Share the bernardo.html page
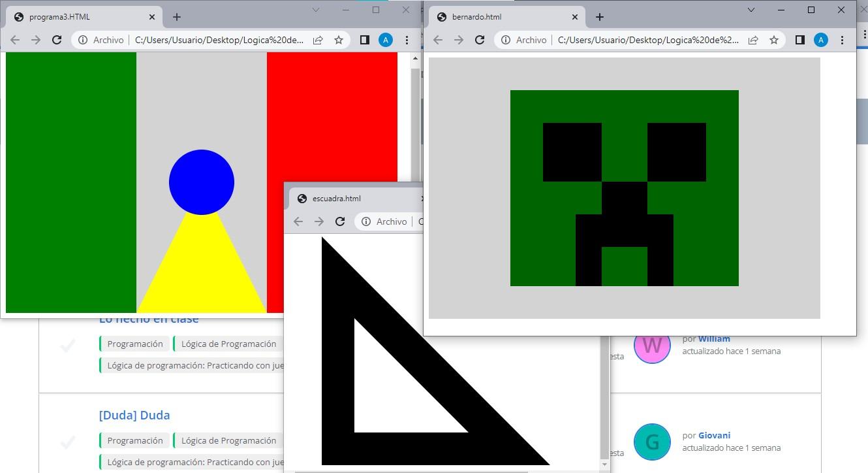The height and width of the screenshot is (473, 868). coord(753,40)
